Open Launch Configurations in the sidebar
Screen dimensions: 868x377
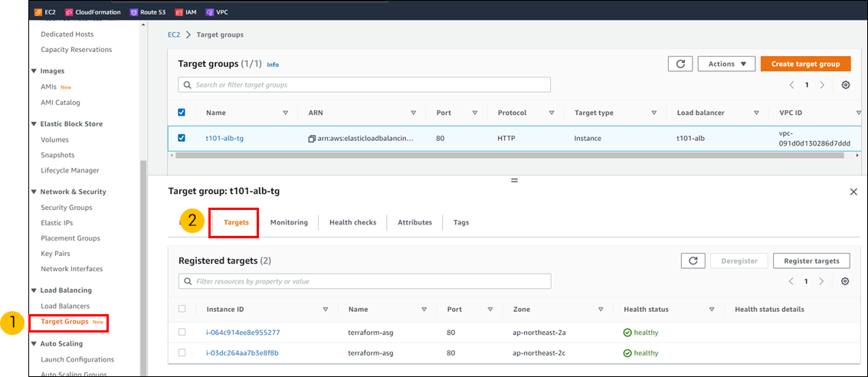(77, 360)
